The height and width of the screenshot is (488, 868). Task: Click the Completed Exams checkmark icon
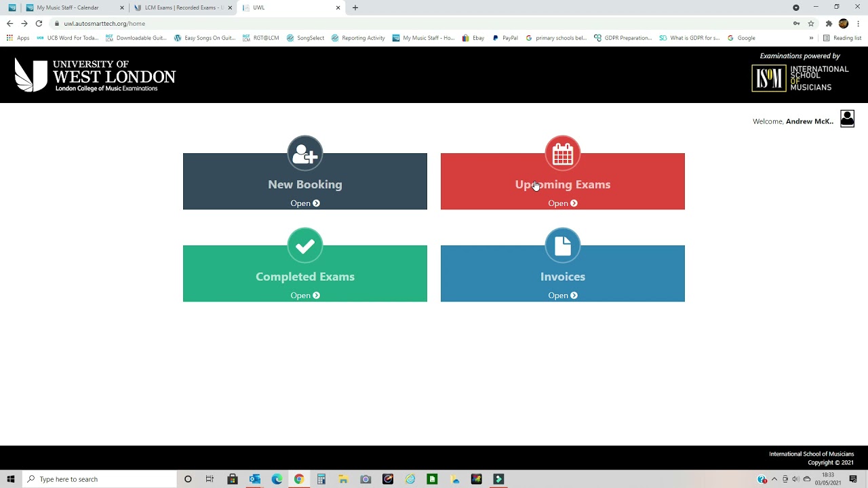pyautogui.click(x=305, y=246)
